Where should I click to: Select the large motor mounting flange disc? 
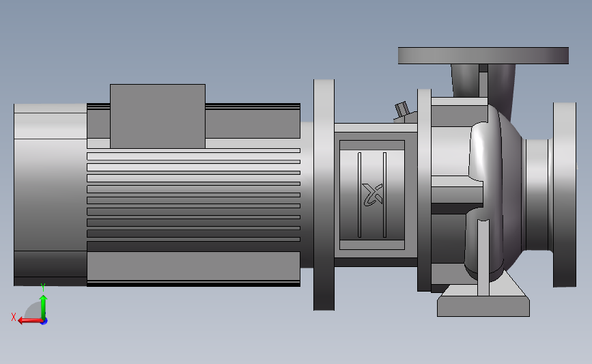[x=324, y=195]
